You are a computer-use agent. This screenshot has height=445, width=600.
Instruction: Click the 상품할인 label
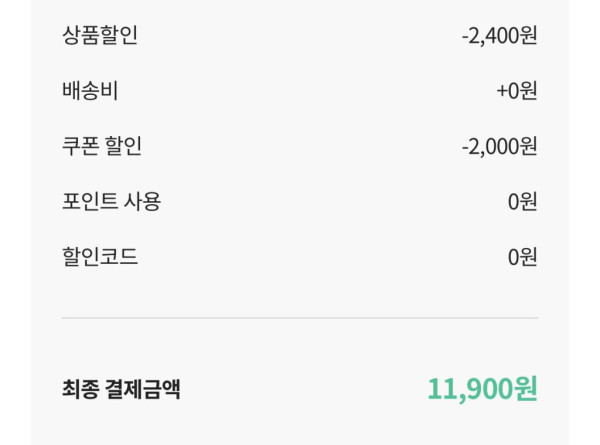click(100, 36)
